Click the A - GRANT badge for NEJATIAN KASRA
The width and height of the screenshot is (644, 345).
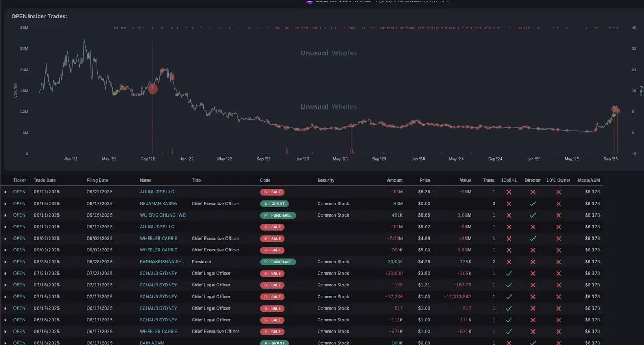(x=274, y=204)
